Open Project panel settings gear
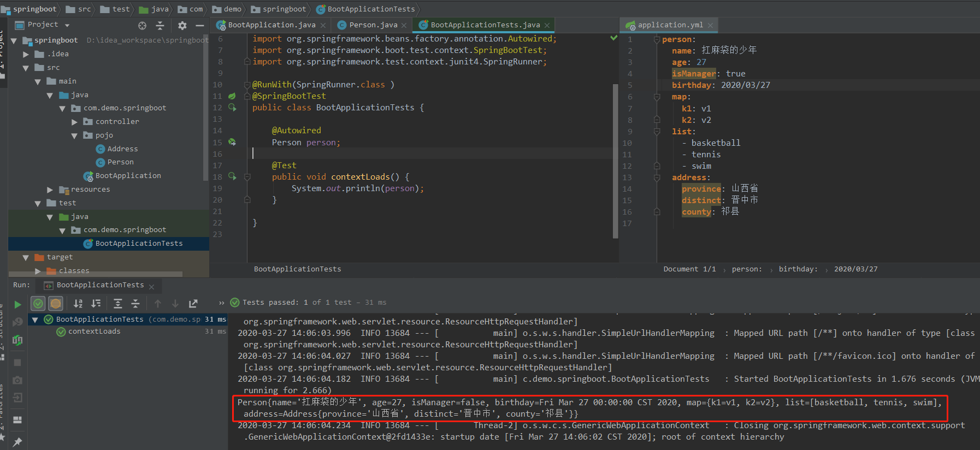The width and height of the screenshot is (980, 450). [182, 25]
